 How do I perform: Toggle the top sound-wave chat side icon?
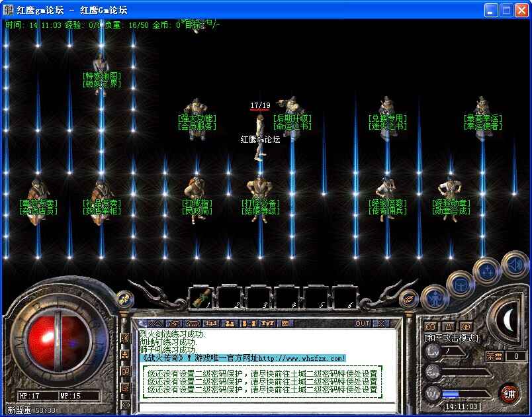[126, 338]
